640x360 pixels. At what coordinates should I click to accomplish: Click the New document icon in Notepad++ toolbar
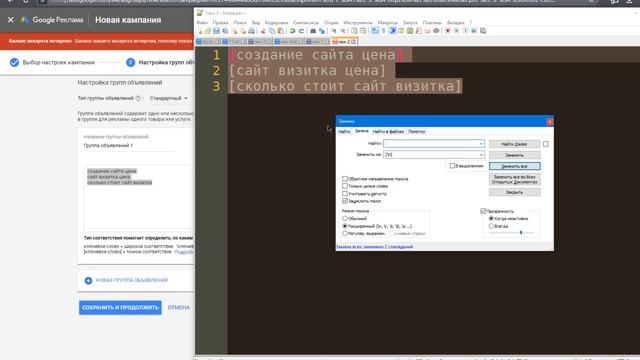pyautogui.click(x=200, y=31)
